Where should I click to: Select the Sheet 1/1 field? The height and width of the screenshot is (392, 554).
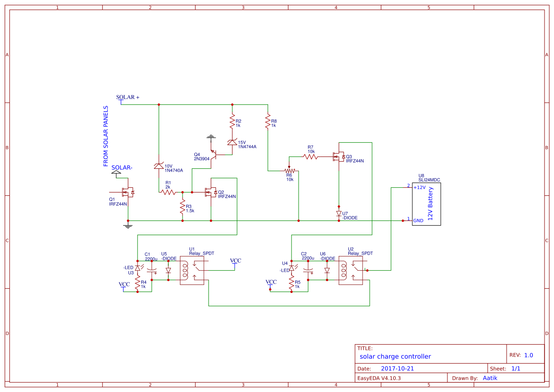(517, 368)
